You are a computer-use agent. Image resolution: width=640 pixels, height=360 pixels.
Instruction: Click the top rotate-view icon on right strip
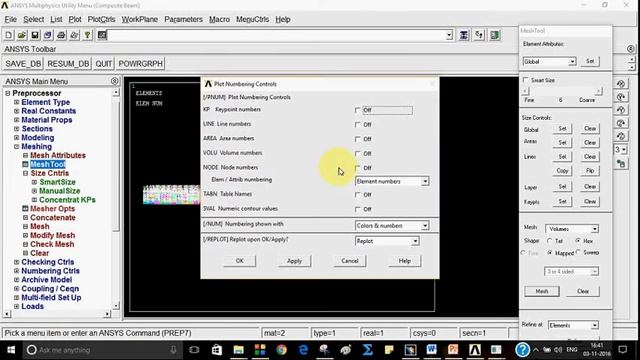pos(621,84)
